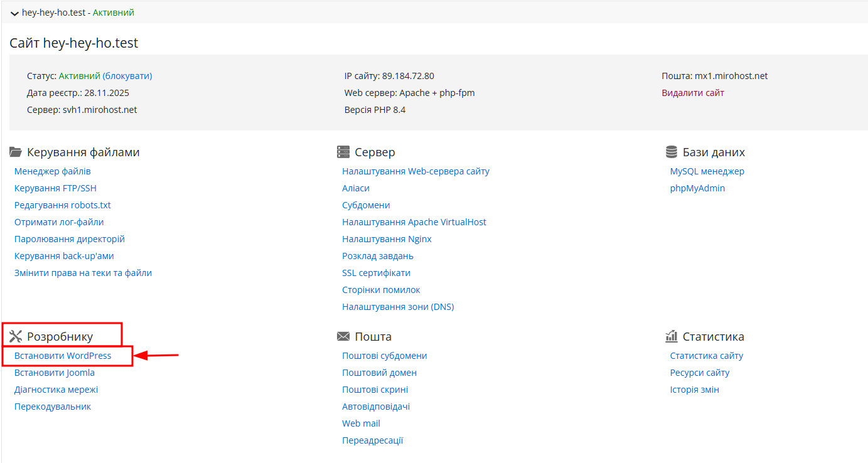Click the chart icon beside Статистика
Screen dimensions: 868x463
(x=671, y=336)
